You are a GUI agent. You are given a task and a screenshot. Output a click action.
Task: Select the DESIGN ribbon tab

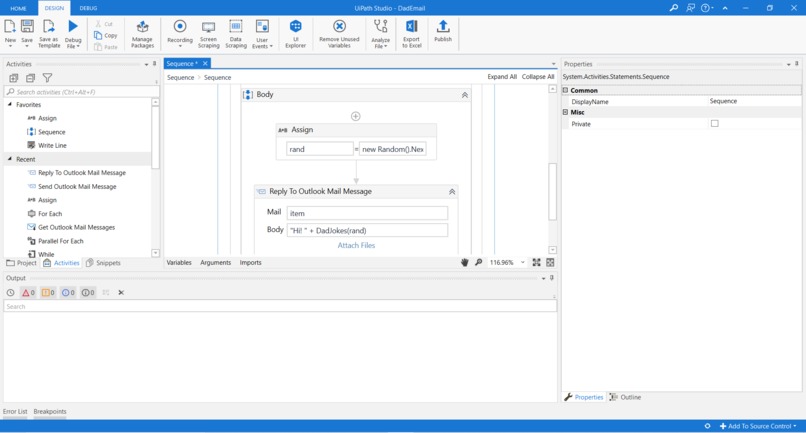click(54, 8)
